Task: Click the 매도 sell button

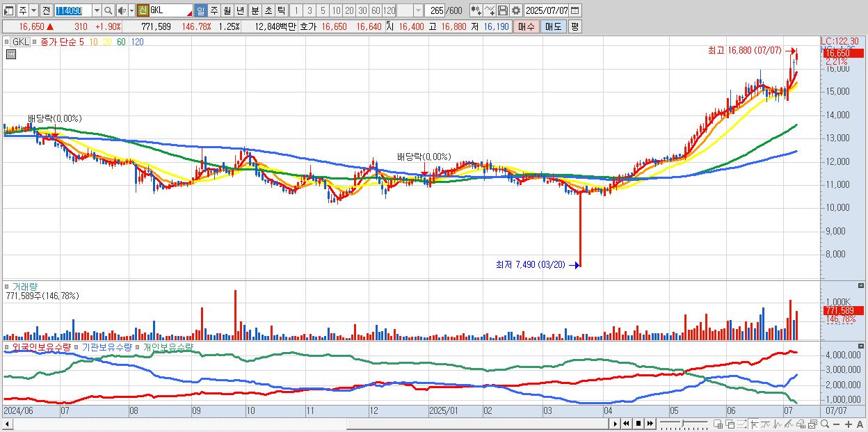Action: pos(553,26)
